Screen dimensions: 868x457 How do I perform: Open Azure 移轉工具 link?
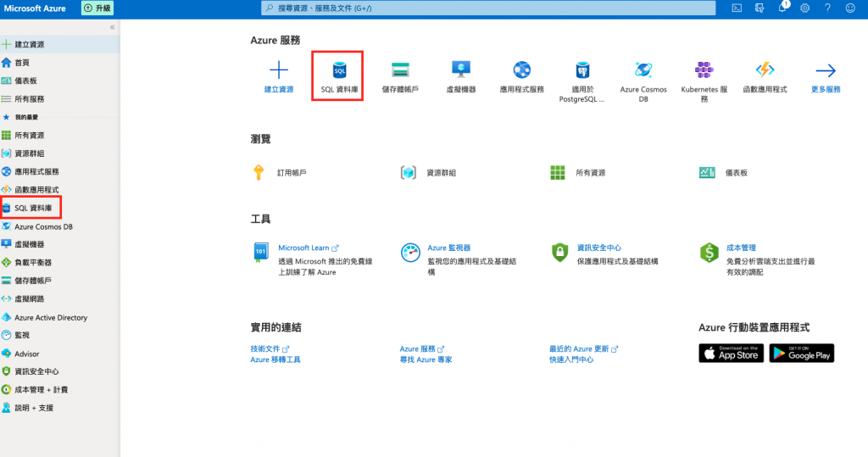click(x=275, y=359)
